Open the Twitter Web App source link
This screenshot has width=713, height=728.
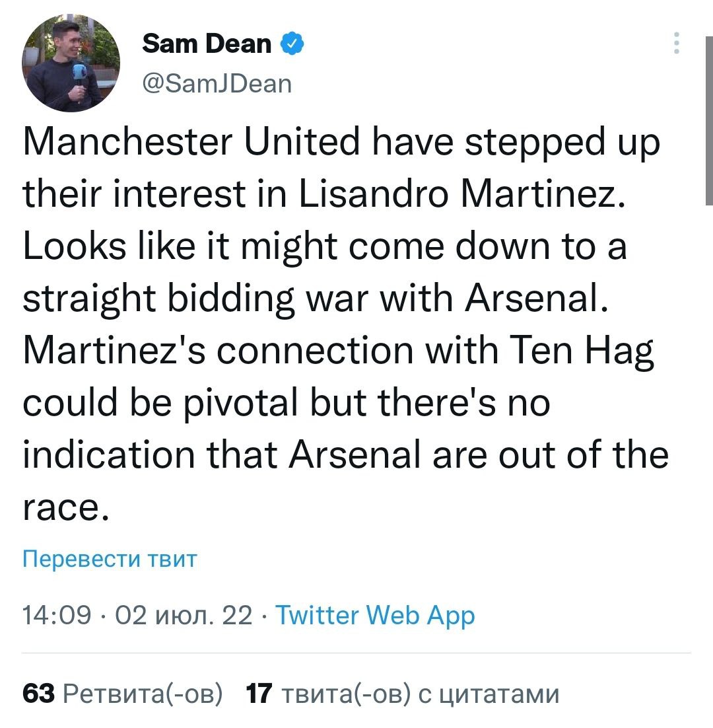[374, 616]
